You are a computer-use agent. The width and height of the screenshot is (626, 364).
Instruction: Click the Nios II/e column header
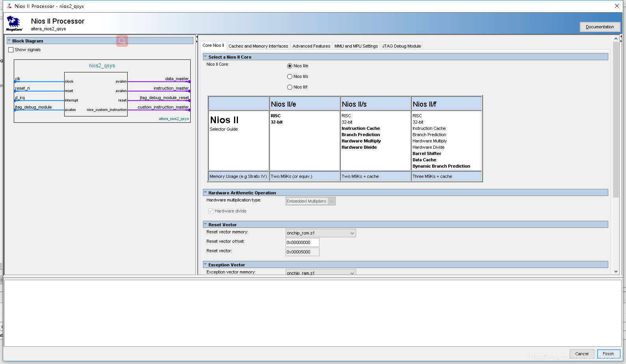tap(305, 104)
